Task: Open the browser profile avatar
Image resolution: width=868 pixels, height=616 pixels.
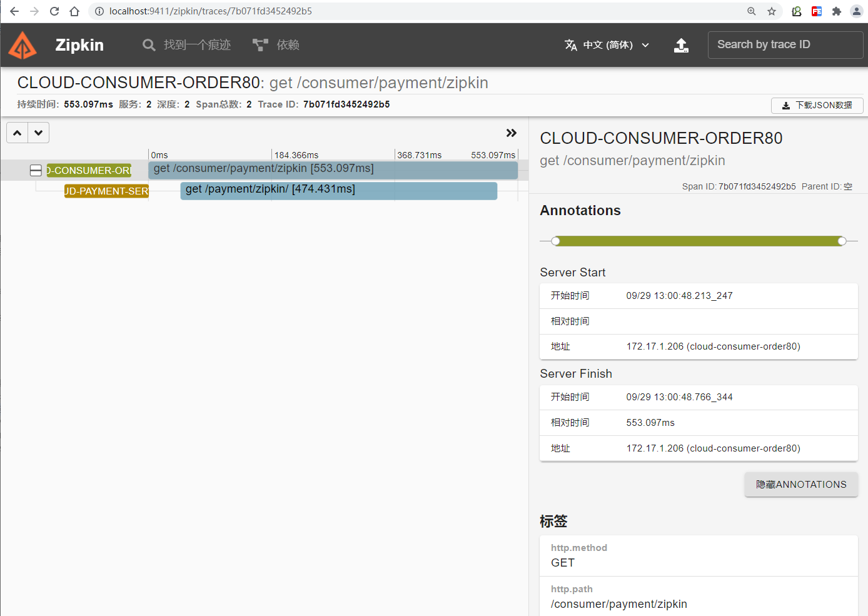Action: 857,11
